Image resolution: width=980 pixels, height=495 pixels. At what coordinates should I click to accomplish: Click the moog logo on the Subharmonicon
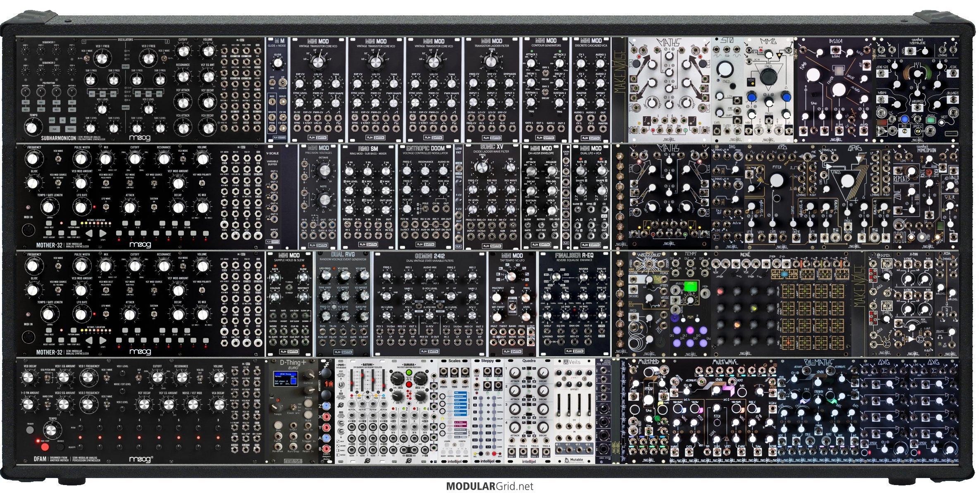(140, 138)
